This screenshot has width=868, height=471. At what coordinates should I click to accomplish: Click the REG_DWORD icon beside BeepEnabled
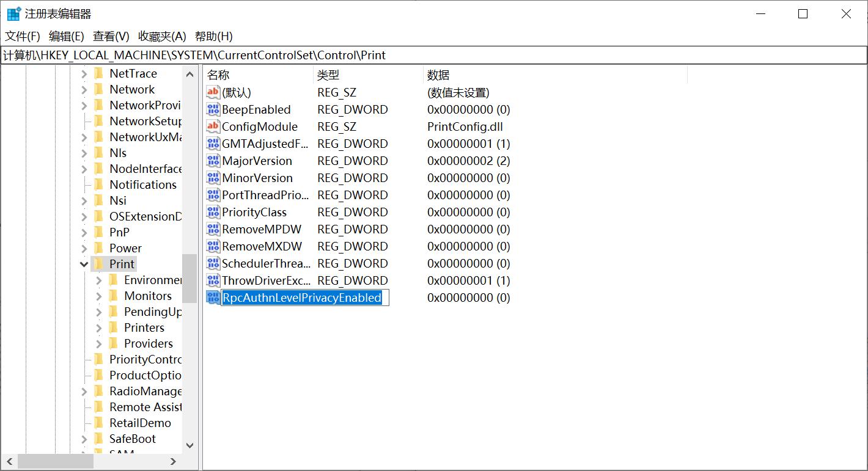(213, 109)
